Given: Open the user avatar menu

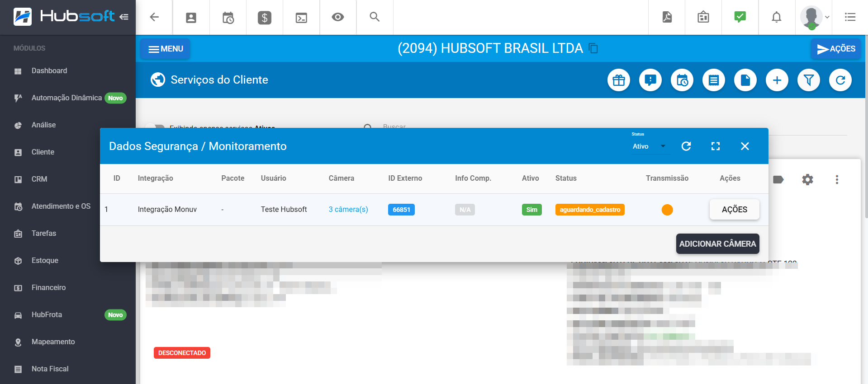Looking at the screenshot, I should [814, 18].
